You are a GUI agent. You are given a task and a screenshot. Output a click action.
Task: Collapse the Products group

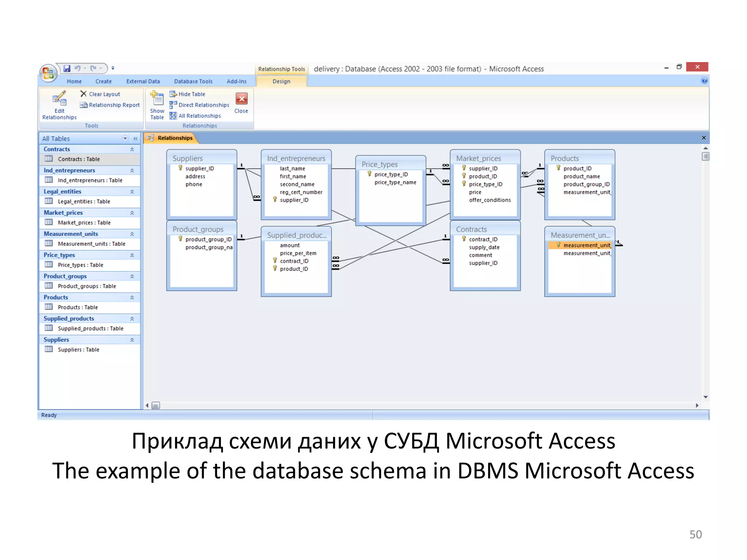[132, 297]
